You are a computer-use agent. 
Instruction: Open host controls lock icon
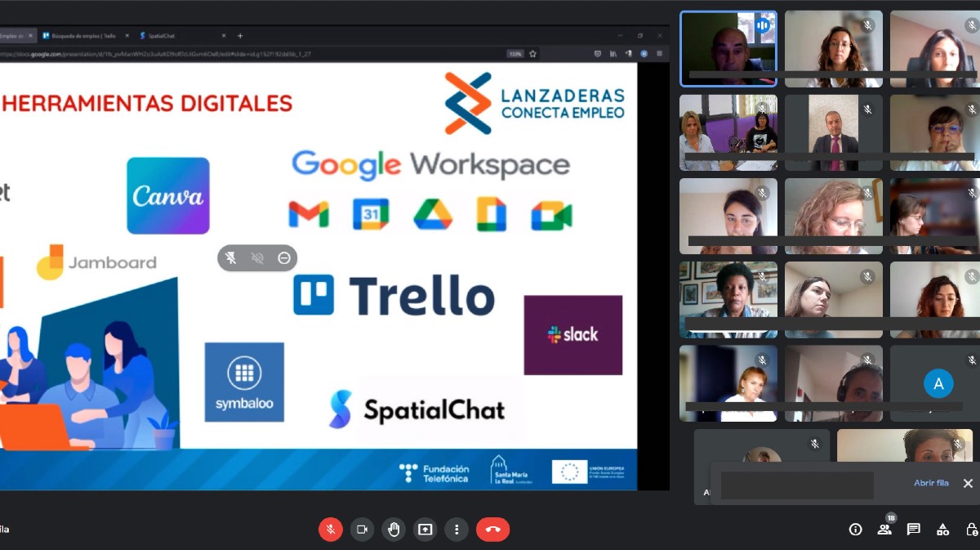click(972, 530)
